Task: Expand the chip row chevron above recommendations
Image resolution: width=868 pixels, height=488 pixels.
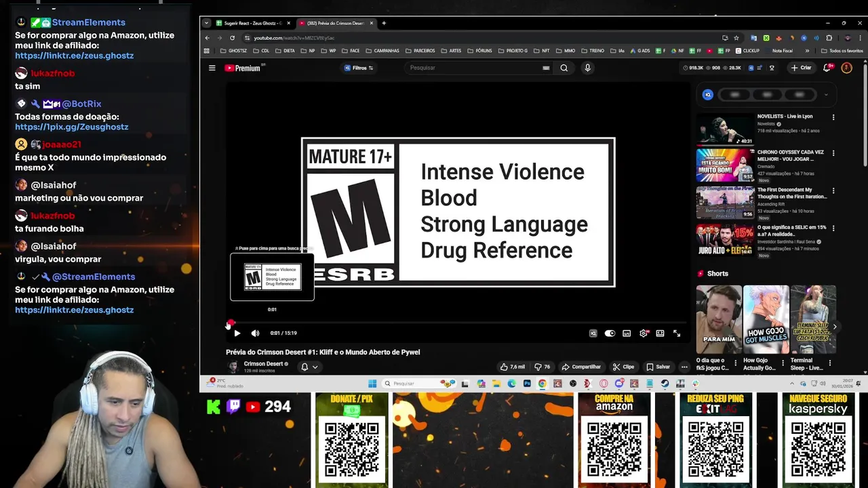Action: click(x=826, y=95)
